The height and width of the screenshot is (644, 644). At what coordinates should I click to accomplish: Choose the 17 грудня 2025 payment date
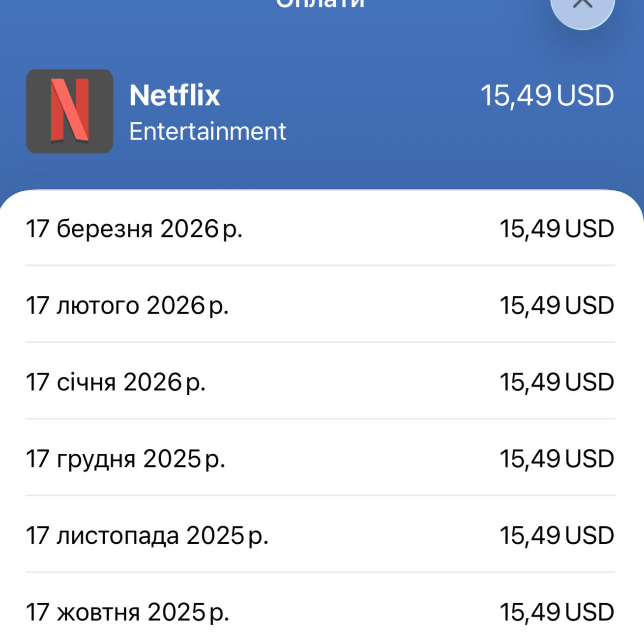click(x=125, y=459)
